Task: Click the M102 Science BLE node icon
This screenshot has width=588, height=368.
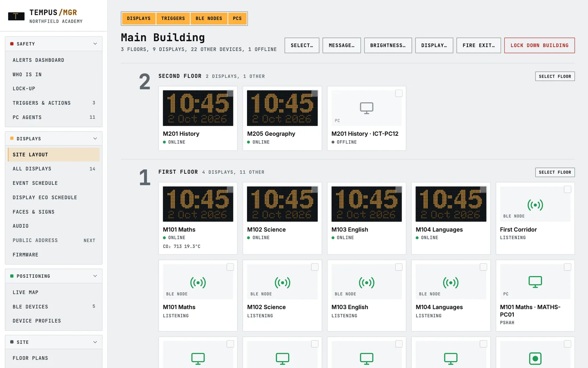Action: tap(282, 283)
